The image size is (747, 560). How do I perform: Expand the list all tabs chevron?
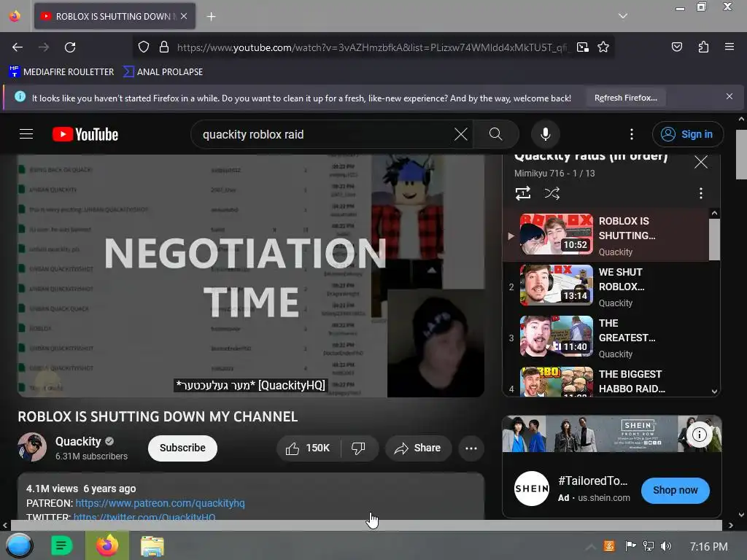click(x=623, y=16)
